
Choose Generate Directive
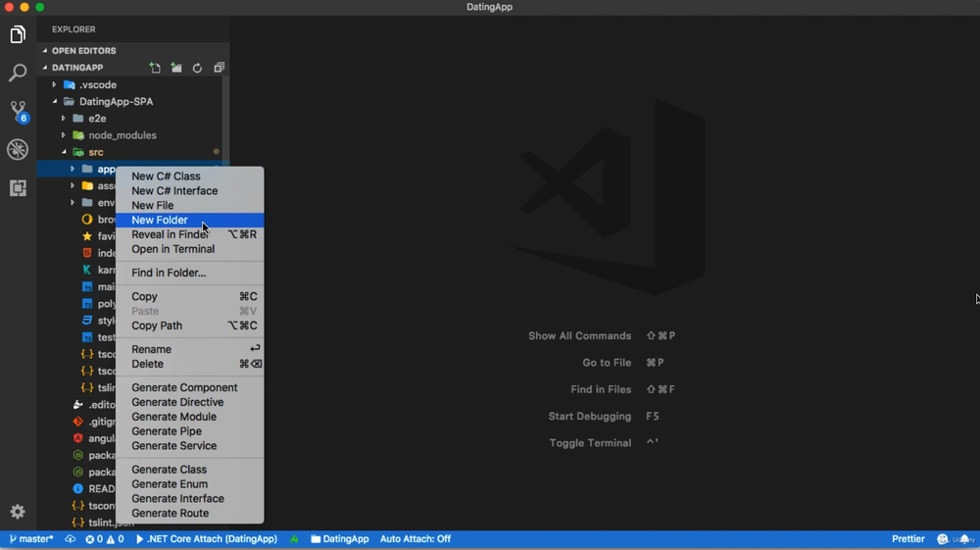(190, 402)
